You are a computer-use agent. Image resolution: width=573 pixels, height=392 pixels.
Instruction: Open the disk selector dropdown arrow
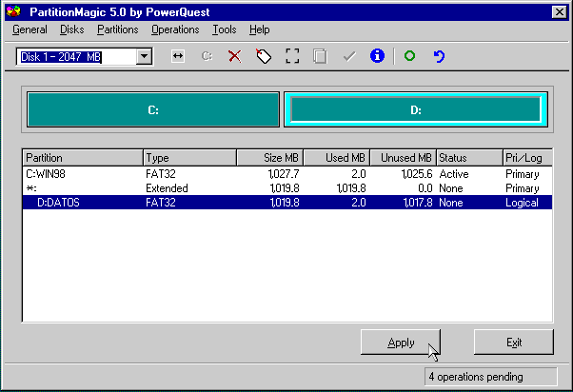coord(144,57)
